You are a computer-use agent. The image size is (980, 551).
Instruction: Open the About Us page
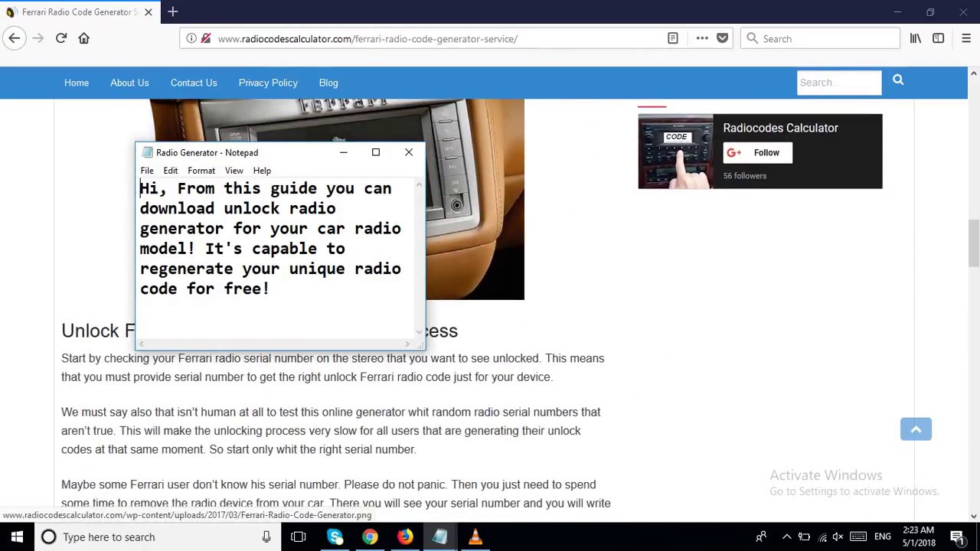[x=129, y=83]
